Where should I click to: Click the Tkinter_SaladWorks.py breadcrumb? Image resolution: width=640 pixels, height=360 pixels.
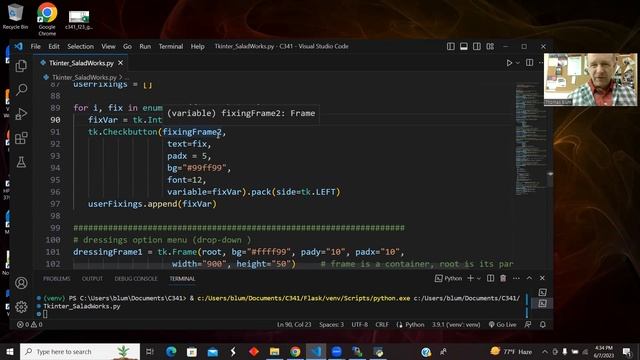[84, 77]
